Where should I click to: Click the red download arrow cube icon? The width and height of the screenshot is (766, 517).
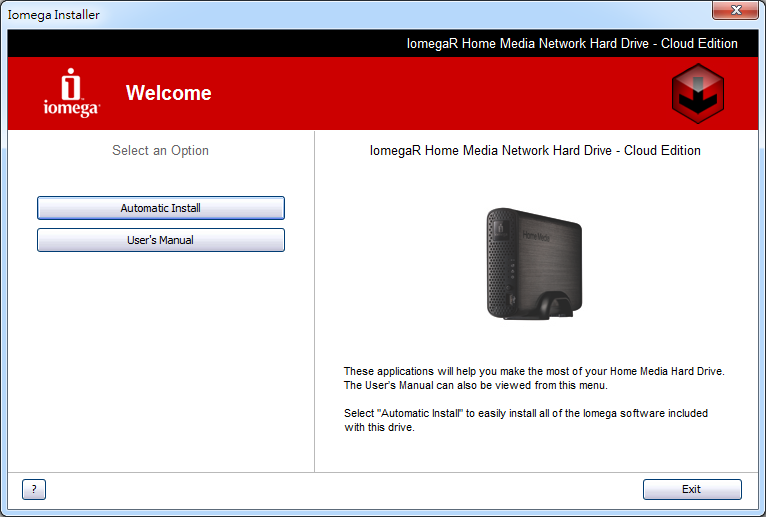[x=698, y=93]
